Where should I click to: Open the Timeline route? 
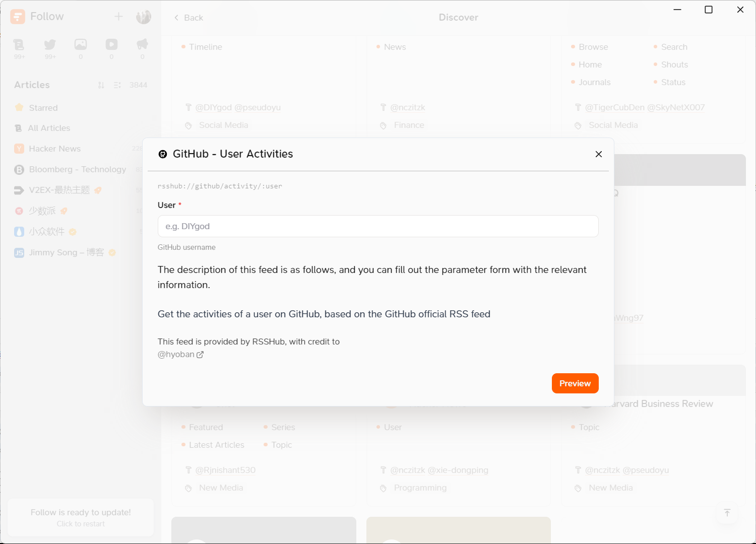click(x=206, y=47)
